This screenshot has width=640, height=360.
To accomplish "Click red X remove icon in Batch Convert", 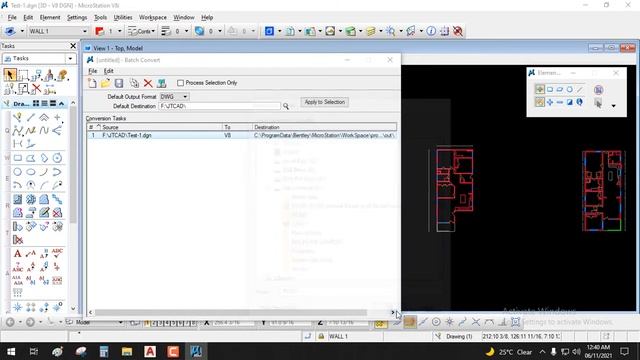I will point(148,83).
